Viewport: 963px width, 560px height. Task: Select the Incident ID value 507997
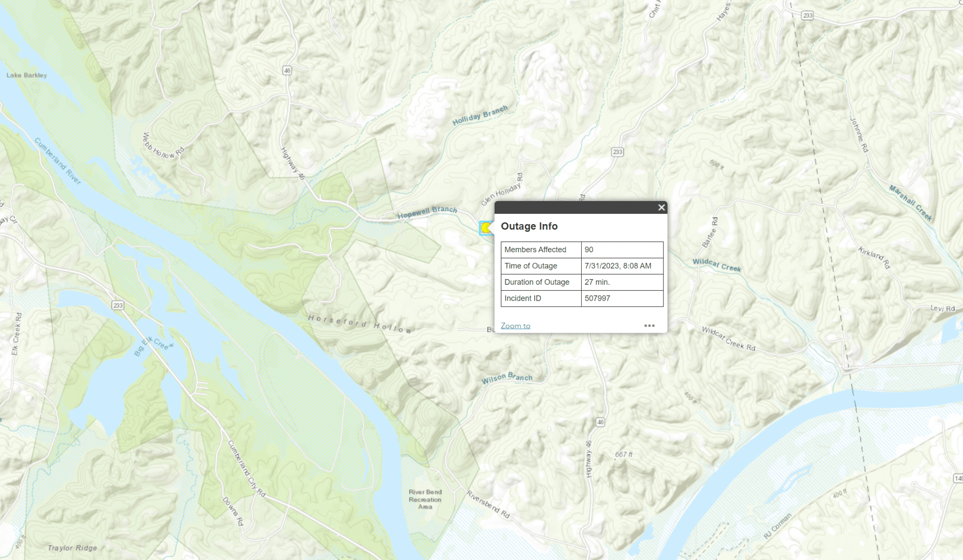[597, 298]
